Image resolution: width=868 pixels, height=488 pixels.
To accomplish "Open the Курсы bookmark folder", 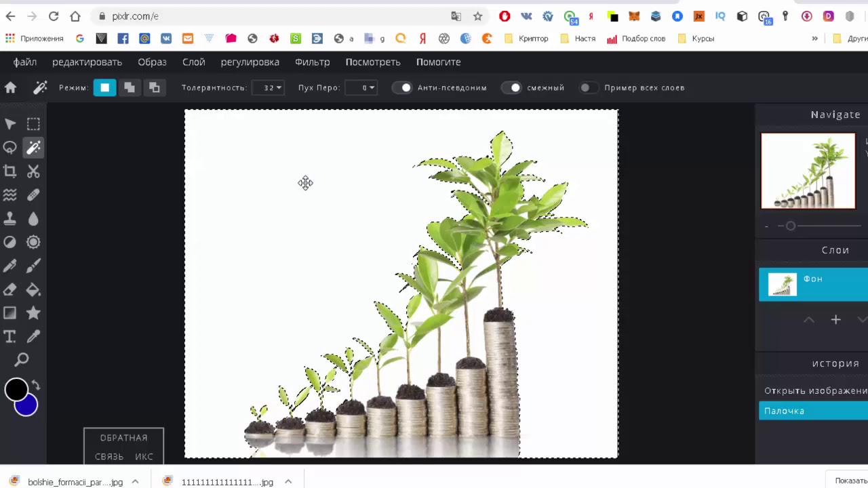I will (x=696, y=39).
